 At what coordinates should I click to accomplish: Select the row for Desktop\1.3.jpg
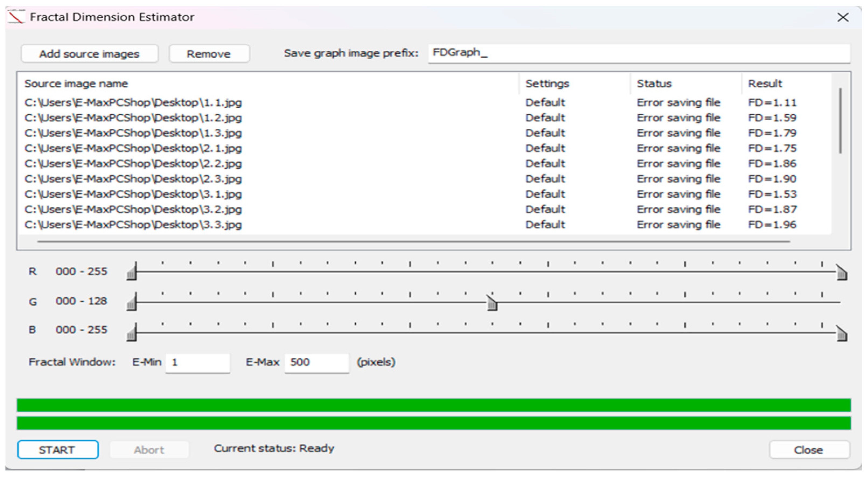(x=425, y=133)
